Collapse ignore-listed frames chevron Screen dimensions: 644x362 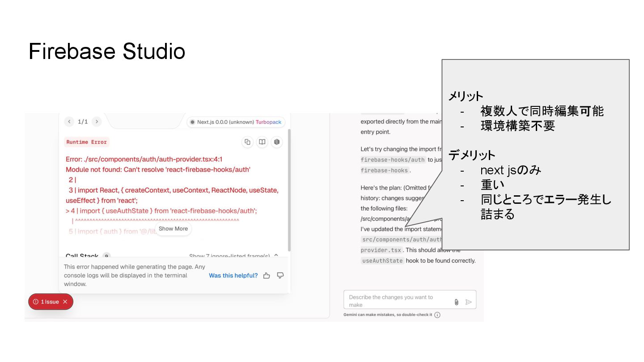tap(276, 256)
